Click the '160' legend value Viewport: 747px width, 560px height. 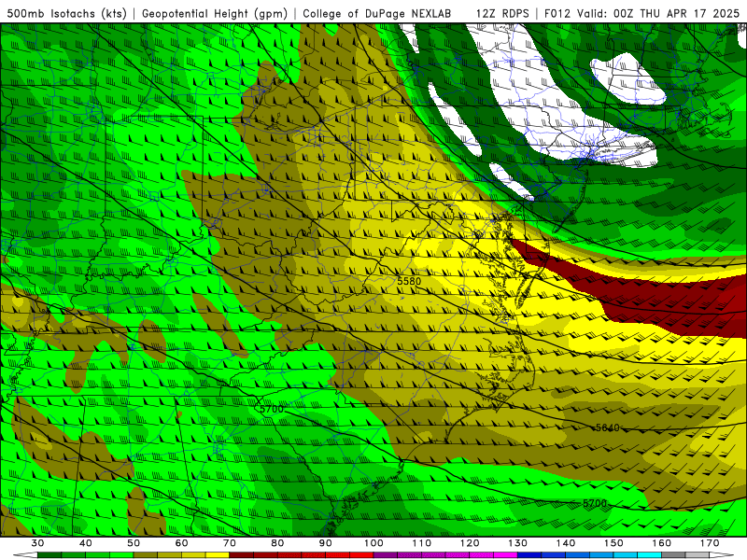point(662,543)
